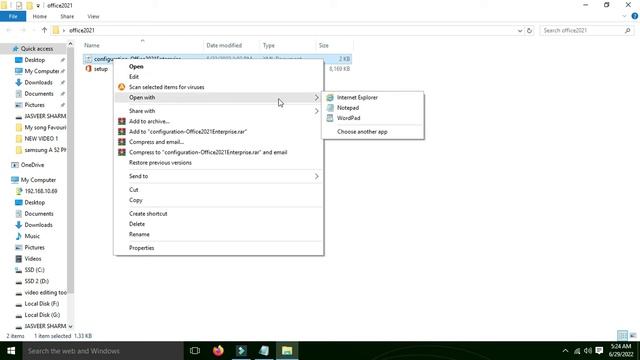Select Delete in context menu

coord(137,224)
